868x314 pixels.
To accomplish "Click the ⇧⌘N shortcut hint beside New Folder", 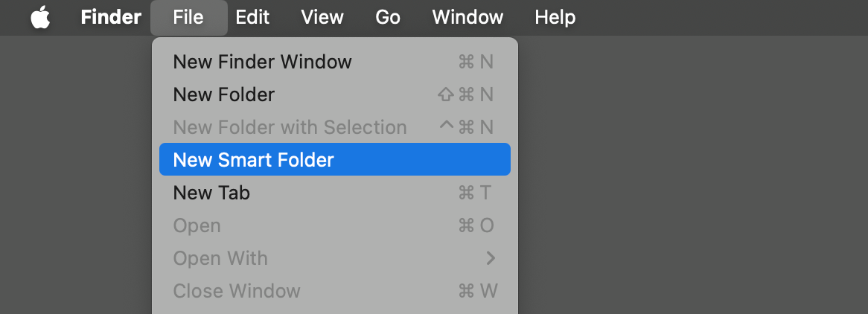I will [467, 94].
